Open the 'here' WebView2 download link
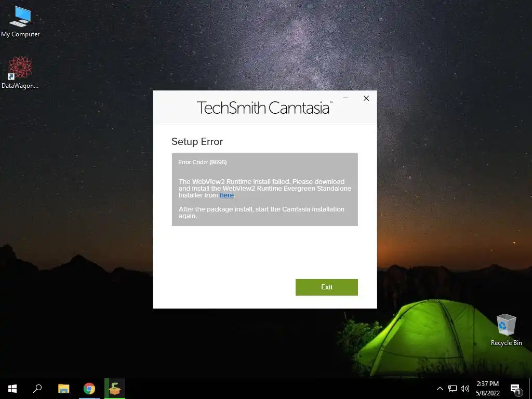 pos(227,195)
